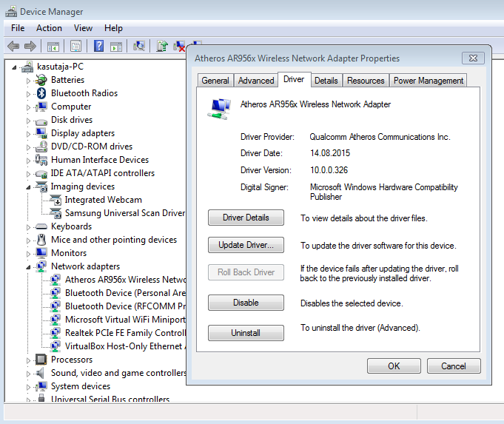The height and width of the screenshot is (424, 504).
Task: Select Realtek PCIe FE Family Controller
Action: click(125, 333)
